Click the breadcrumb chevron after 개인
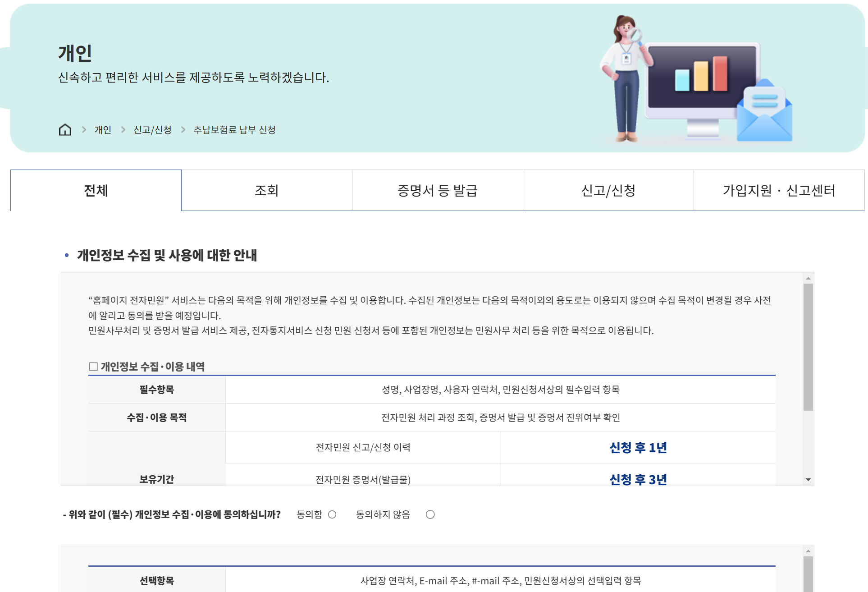 point(123,129)
